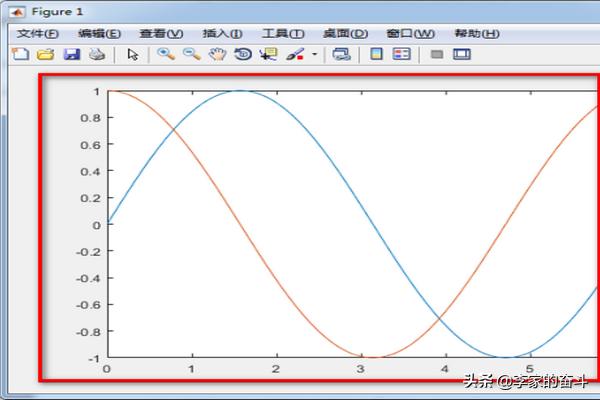Image resolution: width=600 pixels, height=400 pixels.
Task: Activate the Data Cursor tool
Action: [268, 54]
